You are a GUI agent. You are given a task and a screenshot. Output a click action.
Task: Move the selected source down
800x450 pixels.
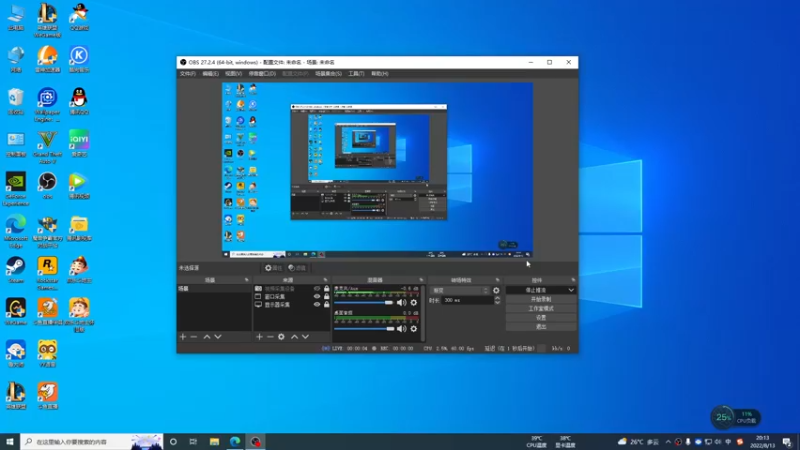pyautogui.click(x=305, y=337)
